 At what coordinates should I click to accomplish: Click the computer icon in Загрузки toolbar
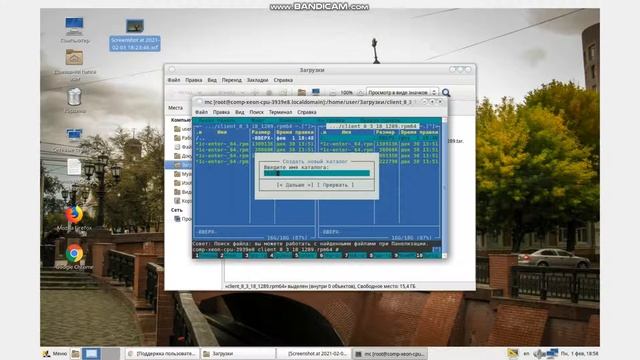coord(316,92)
